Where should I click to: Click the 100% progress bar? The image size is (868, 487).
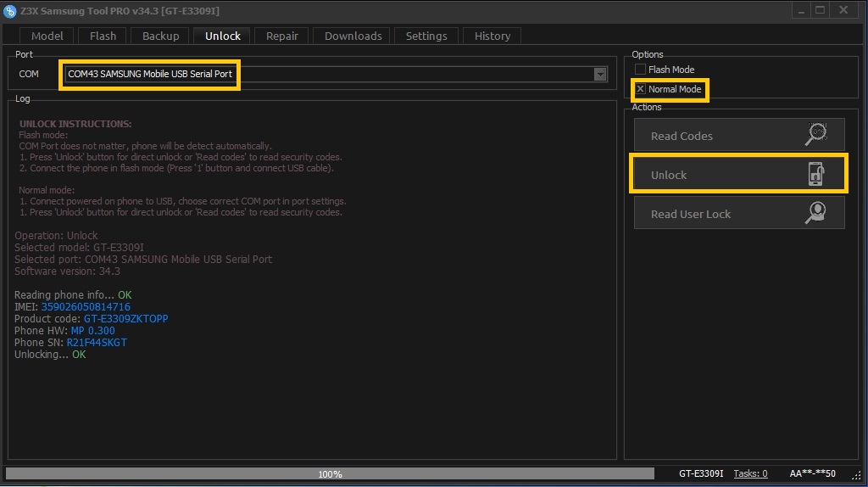coord(330,473)
